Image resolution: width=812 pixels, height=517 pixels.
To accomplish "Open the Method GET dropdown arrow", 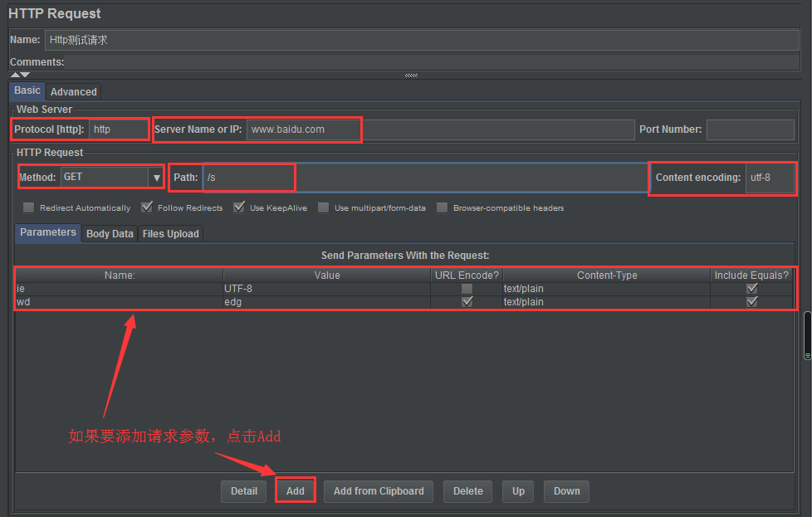I will (x=156, y=178).
